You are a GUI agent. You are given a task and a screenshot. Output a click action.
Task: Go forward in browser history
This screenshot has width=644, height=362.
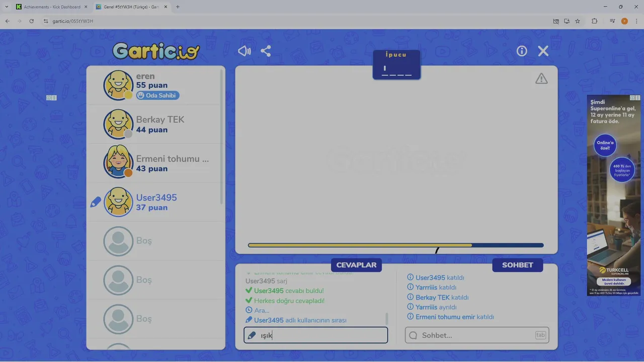point(19,21)
